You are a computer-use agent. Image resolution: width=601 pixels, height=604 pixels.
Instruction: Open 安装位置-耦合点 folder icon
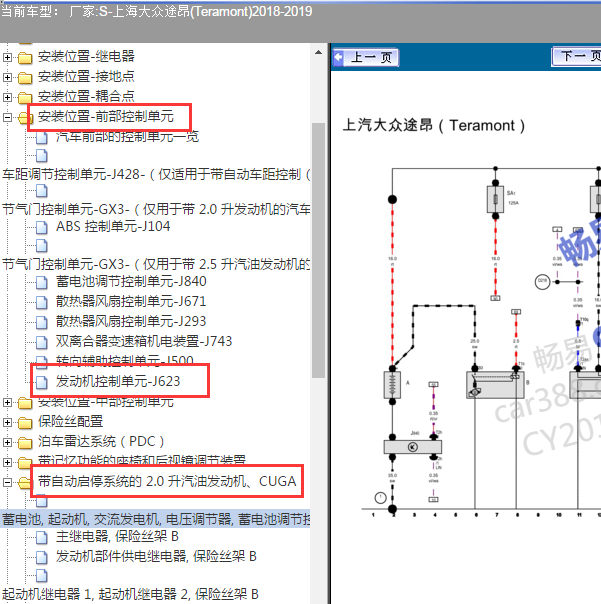pyautogui.click(x=25, y=97)
